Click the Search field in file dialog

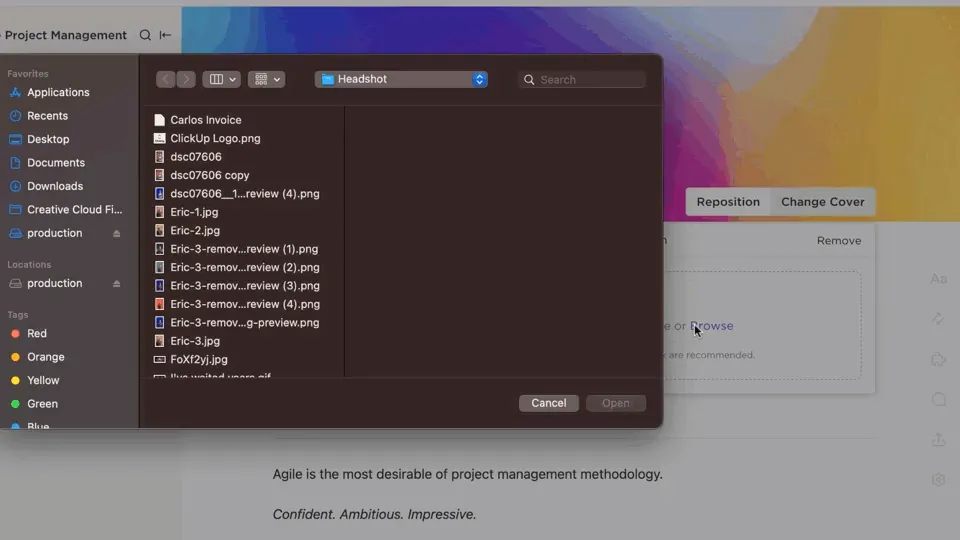click(582, 80)
